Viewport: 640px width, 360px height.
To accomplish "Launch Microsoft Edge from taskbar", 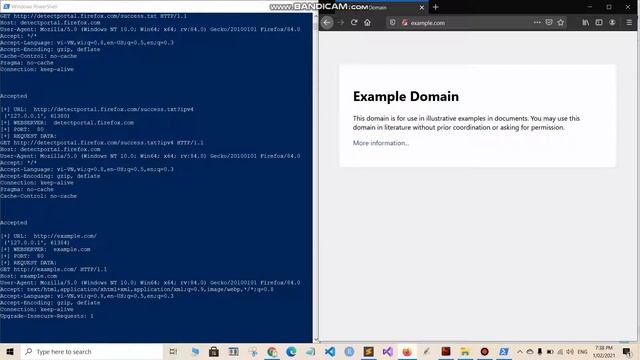I will pyautogui.click(x=291, y=351).
